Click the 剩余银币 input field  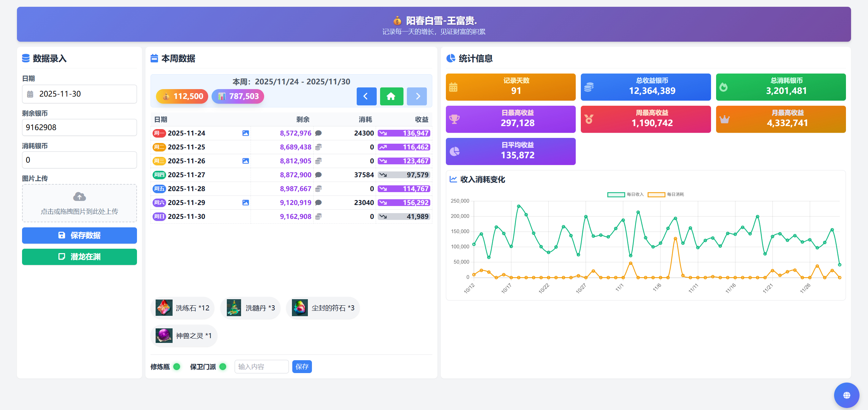click(79, 127)
